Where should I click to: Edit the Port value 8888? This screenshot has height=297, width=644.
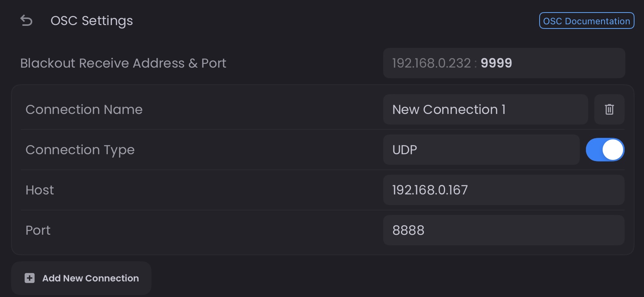point(504,230)
